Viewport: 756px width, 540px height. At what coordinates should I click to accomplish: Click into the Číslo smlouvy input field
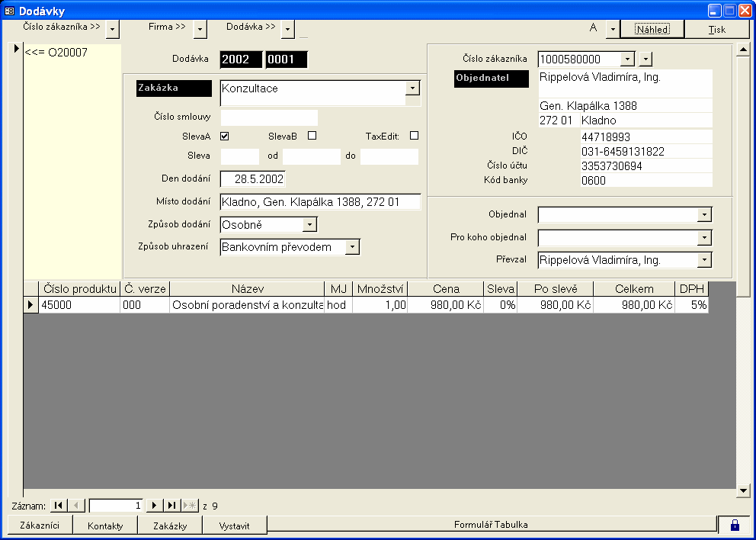tap(269, 117)
